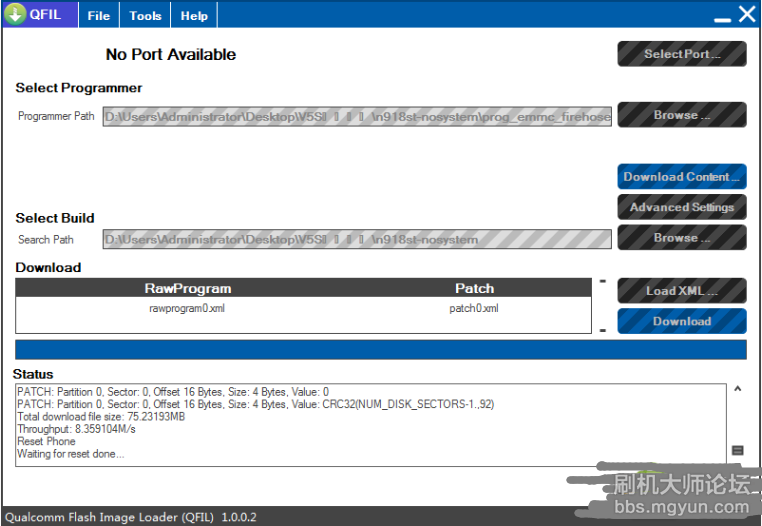
Task: Close the QFIL window
Action: (747, 14)
